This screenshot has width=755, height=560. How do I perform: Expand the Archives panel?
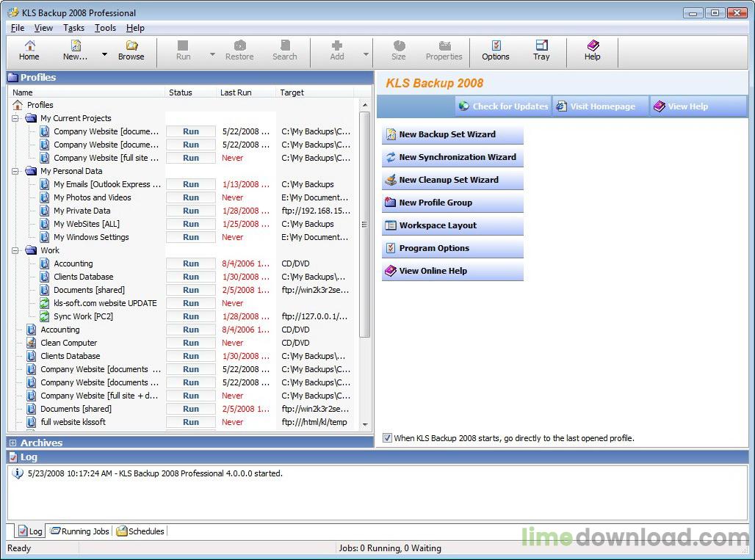(12, 443)
